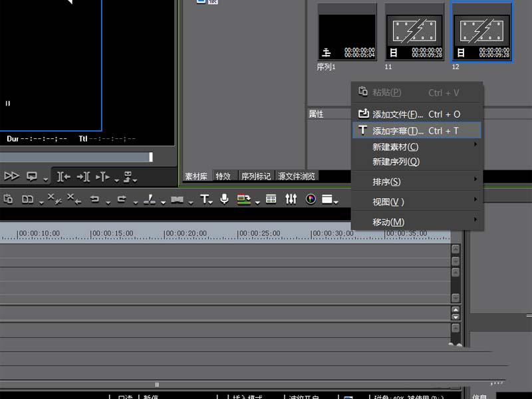
Task: Open the vectorscope color wheel icon
Action: click(x=311, y=199)
